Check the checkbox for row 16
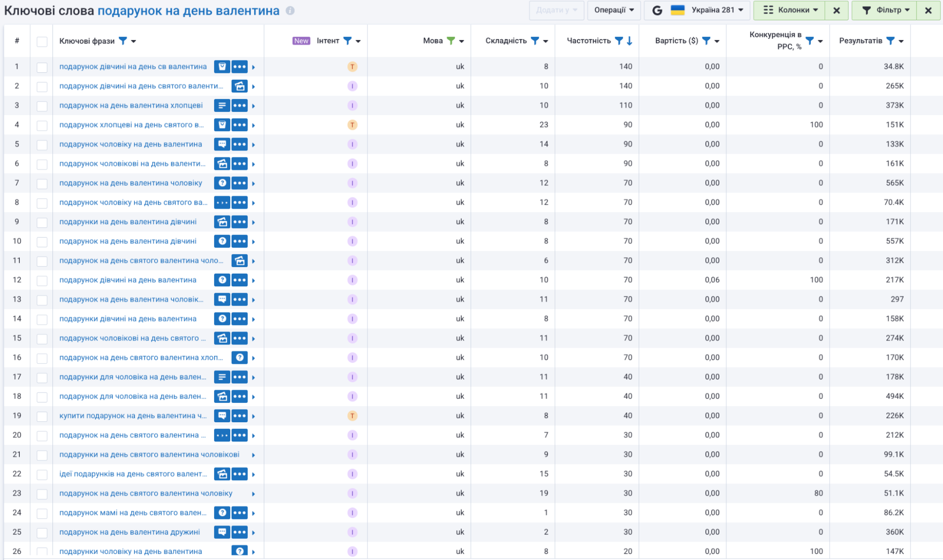This screenshot has height=560, width=943. pos(42,359)
